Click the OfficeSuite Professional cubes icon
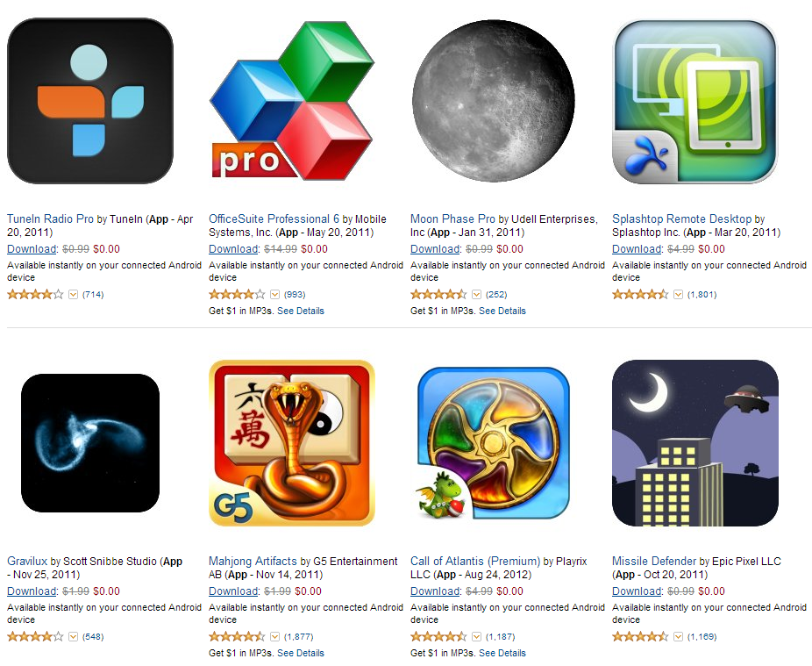Viewport: 812px width, 666px height. pyautogui.click(x=291, y=101)
